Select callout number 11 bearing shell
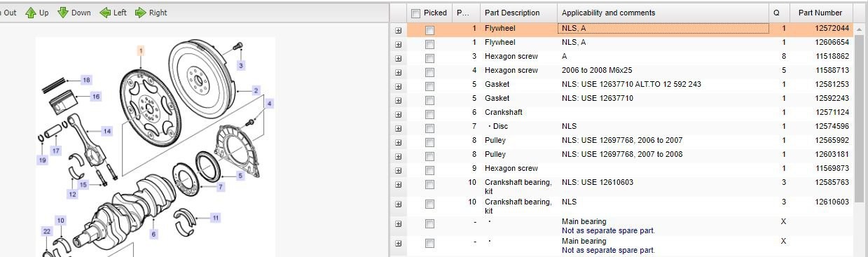This screenshot has width=868, height=257. [216, 218]
